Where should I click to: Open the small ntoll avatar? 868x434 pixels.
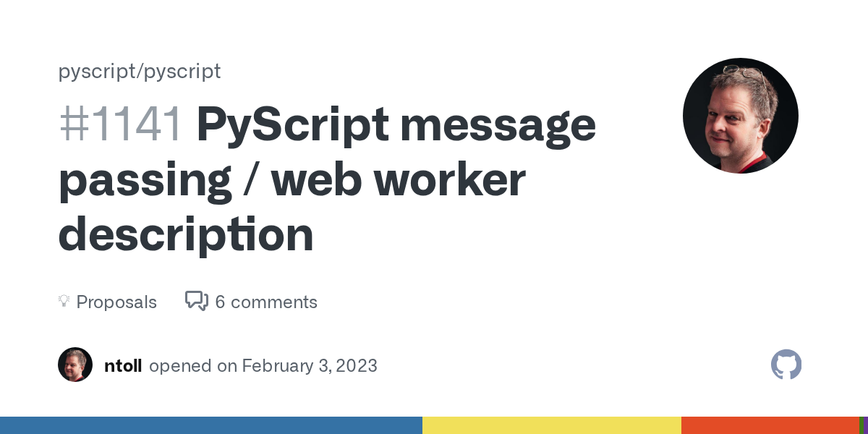point(75,365)
